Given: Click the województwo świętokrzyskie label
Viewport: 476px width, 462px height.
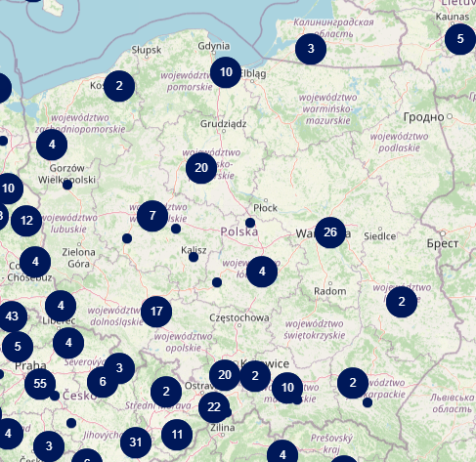Looking at the screenshot, I should point(315,329).
